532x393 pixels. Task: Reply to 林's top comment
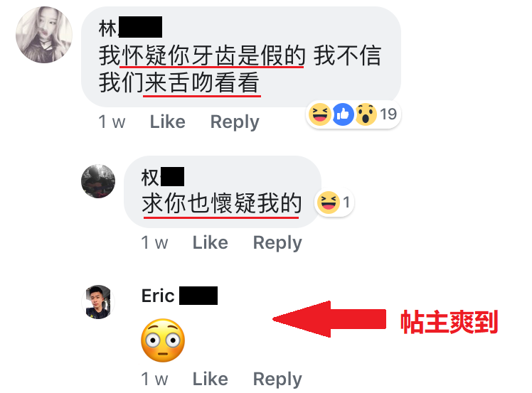(235, 122)
